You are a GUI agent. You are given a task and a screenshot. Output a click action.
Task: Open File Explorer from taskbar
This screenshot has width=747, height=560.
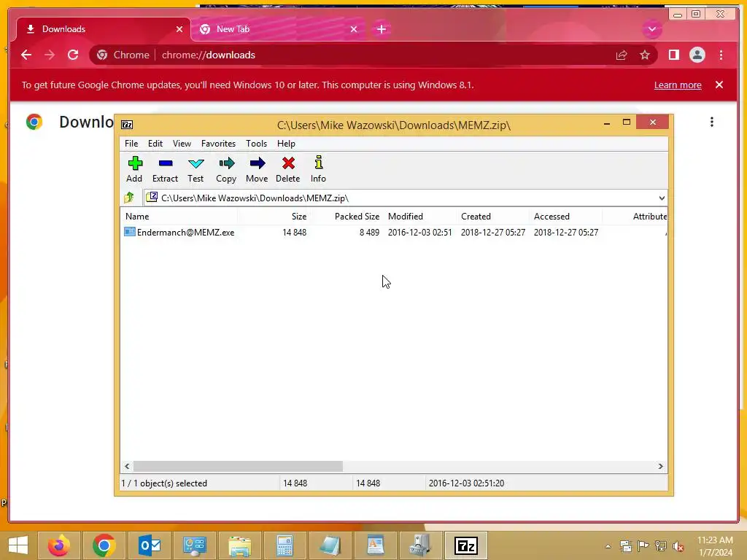239,545
